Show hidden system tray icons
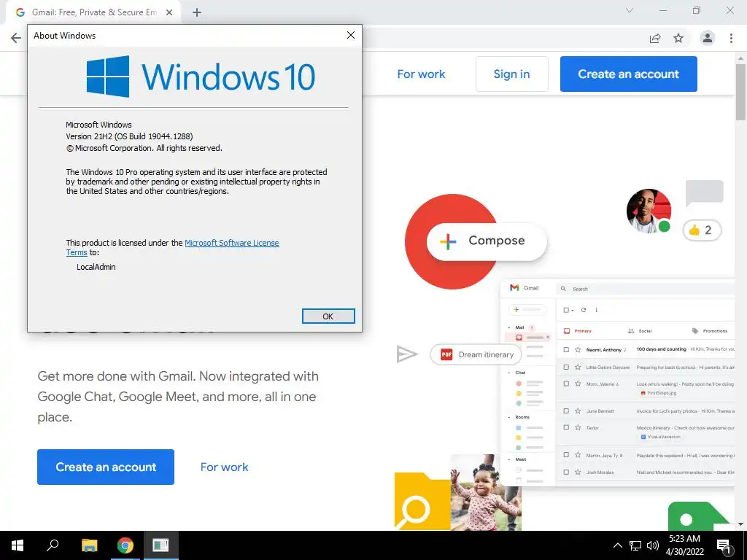 point(617,545)
